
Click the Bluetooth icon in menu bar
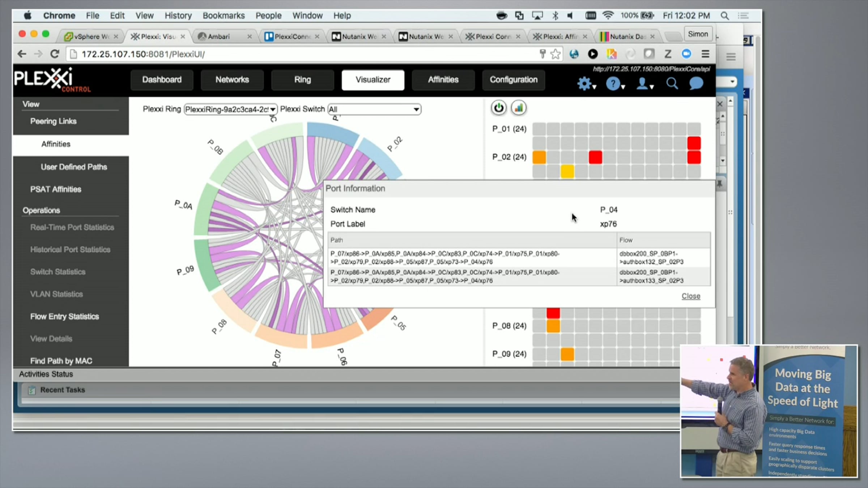tap(555, 16)
